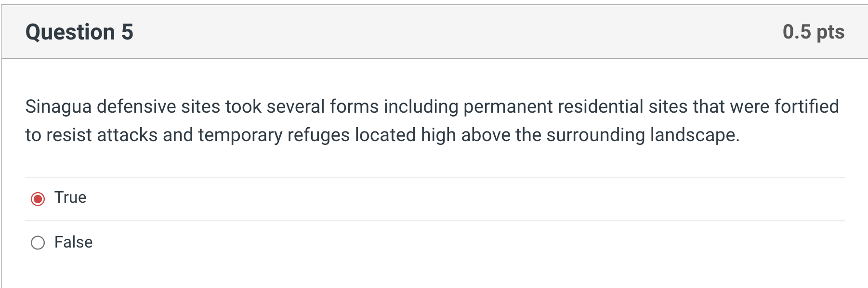The width and height of the screenshot is (868, 288).
Task: Click the gray question header bar
Action: [434, 31]
